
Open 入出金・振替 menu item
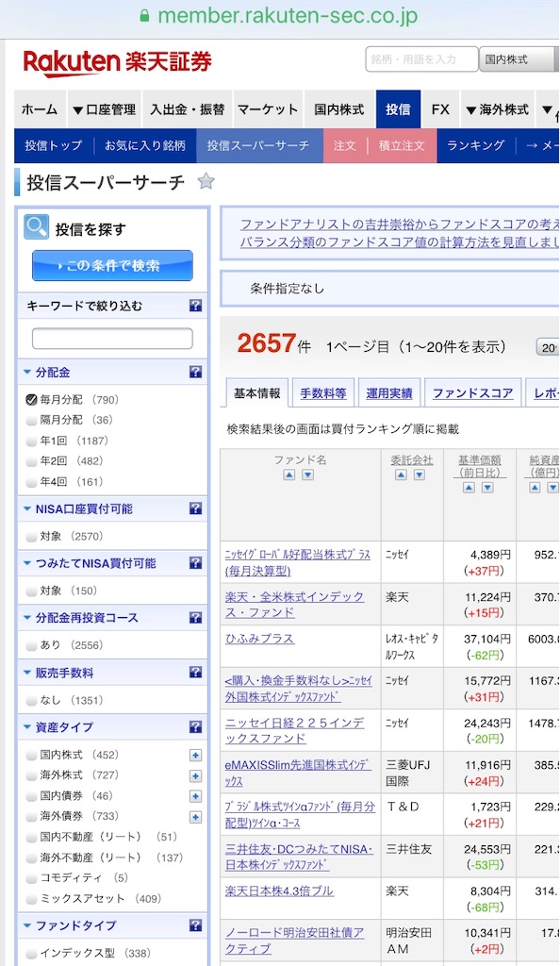click(187, 109)
